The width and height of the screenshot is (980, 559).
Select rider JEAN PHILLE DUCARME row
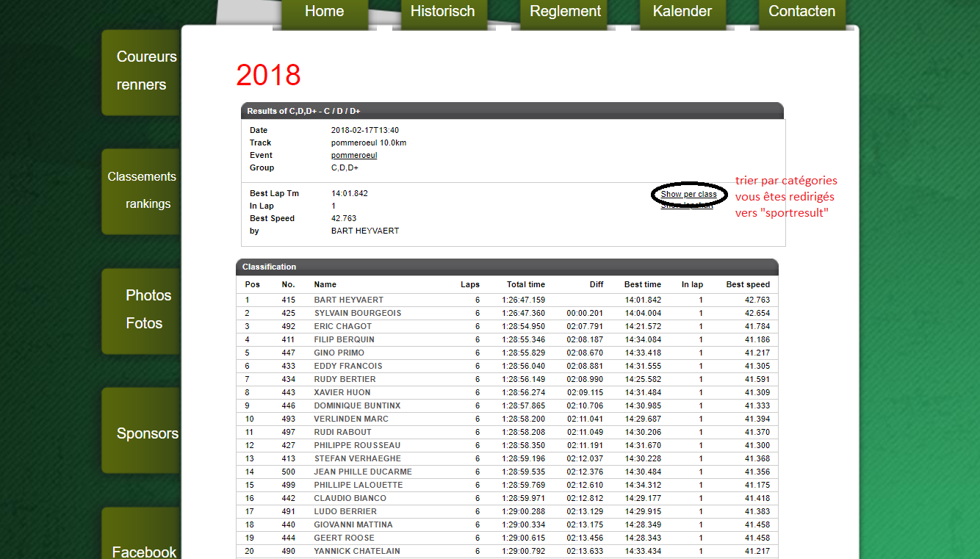tap(507, 472)
